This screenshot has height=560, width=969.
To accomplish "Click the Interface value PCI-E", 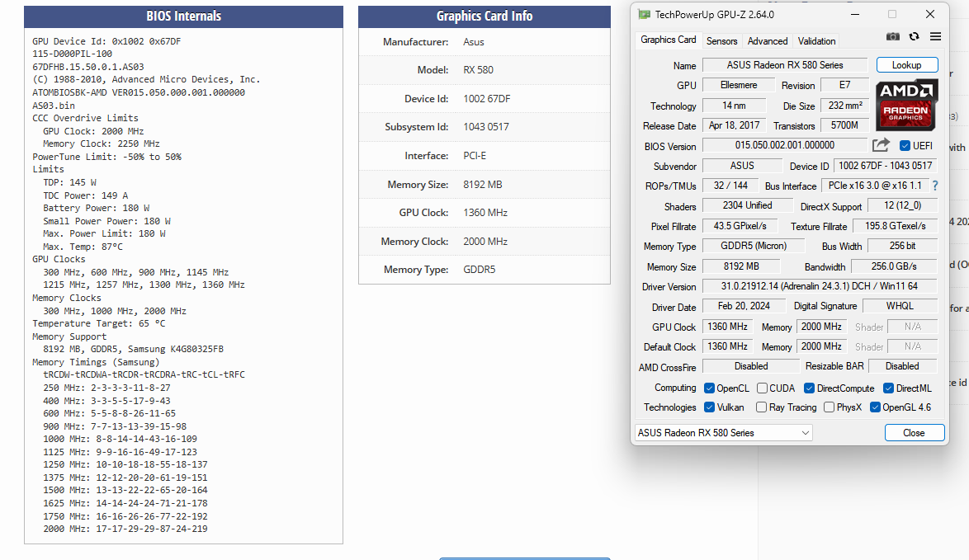I will pyautogui.click(x=475, y=156).
